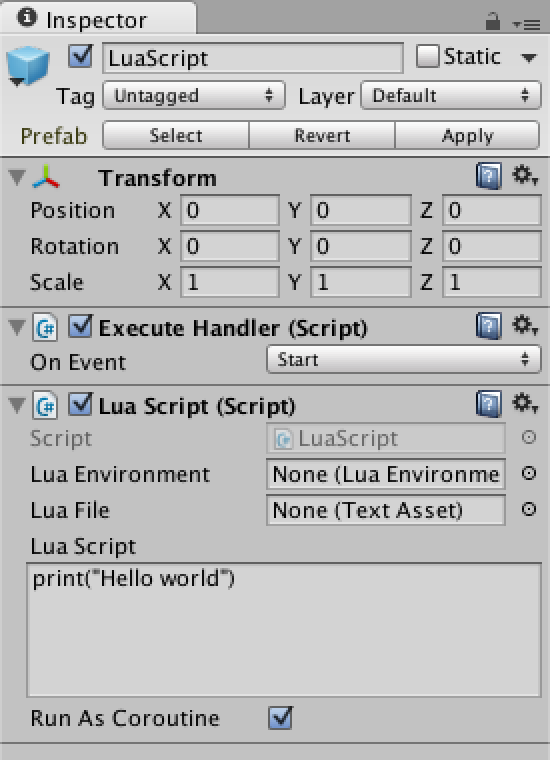
Task: Open the On Event Start dropdown
Action: [404, 360]
